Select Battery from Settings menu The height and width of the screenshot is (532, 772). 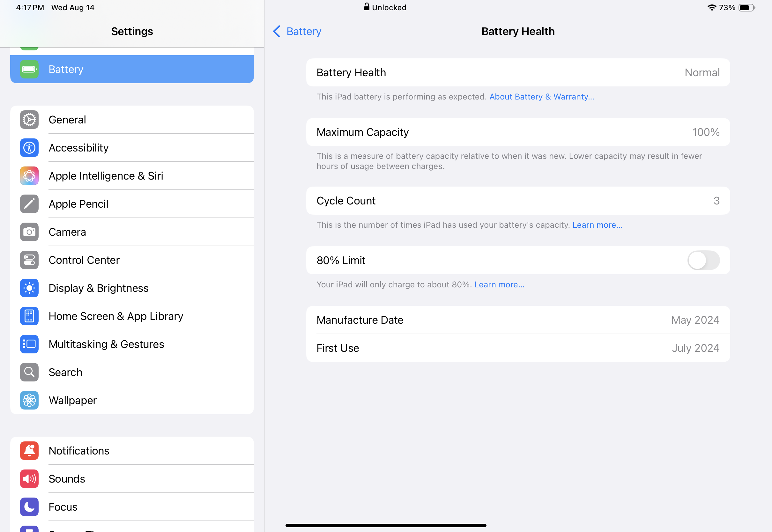pos(132,69)
